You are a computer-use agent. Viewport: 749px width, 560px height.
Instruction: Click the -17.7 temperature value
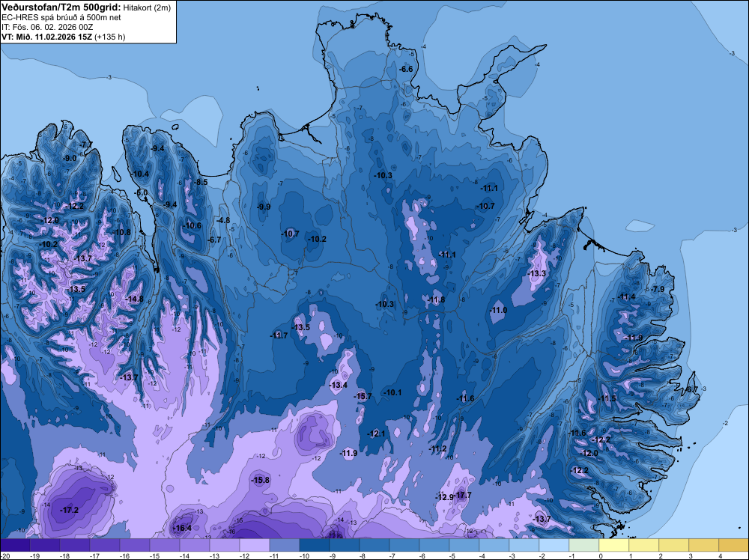(x=462, y=495)
